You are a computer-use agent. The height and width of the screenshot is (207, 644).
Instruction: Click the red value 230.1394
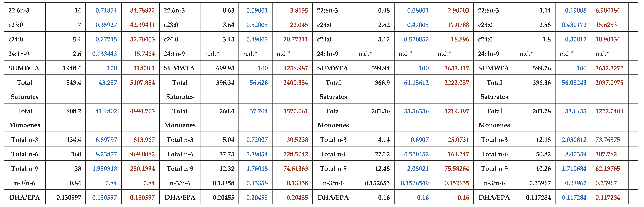[x=142, y=169]
